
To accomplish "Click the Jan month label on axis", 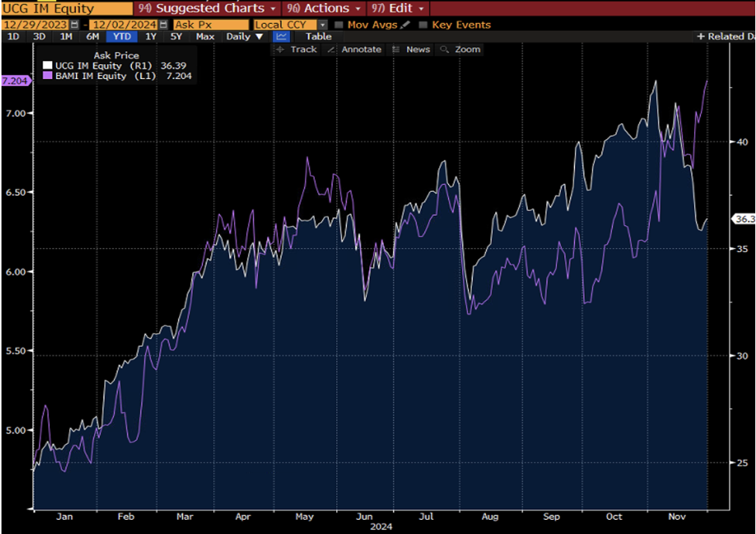I will 65,517.
